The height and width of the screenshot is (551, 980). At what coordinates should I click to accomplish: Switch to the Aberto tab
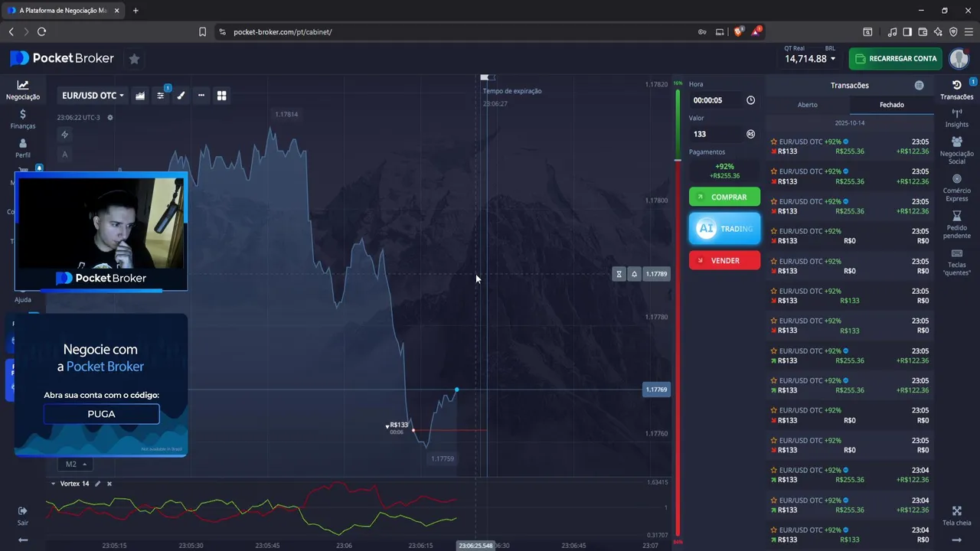coord(808,105)
